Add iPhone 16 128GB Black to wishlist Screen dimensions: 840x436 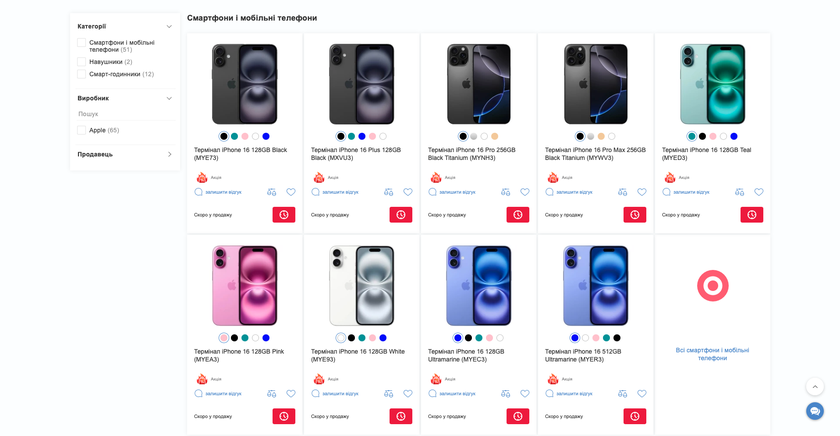tap(291, 192)
